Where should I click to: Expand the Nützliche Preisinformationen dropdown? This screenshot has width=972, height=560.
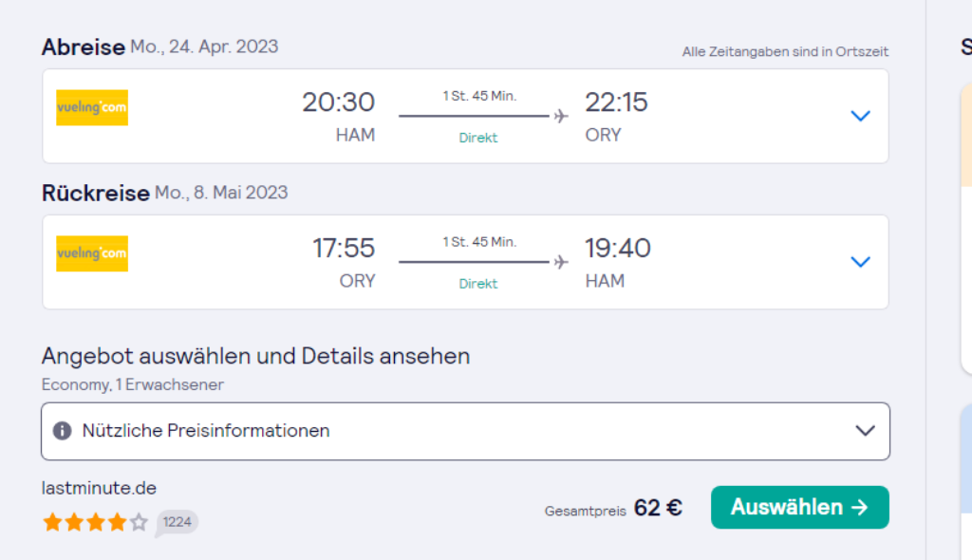pyautogui.click(x=465, y=431)
